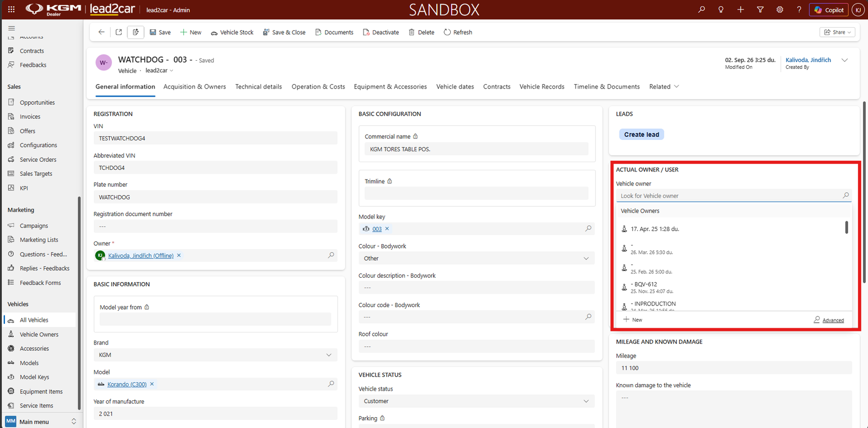Open the Main menu area switcher

pyautogui.click(x=41, y=421)
